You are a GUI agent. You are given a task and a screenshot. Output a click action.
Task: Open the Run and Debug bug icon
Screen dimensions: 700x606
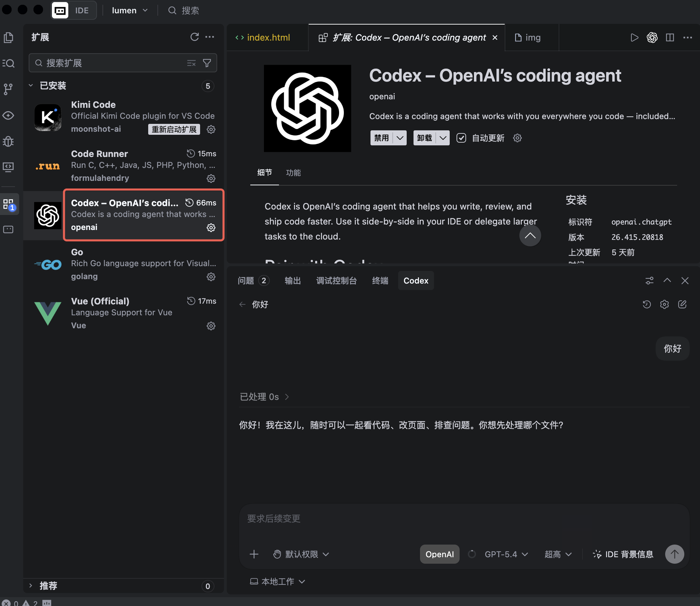(x=9, y=141)
